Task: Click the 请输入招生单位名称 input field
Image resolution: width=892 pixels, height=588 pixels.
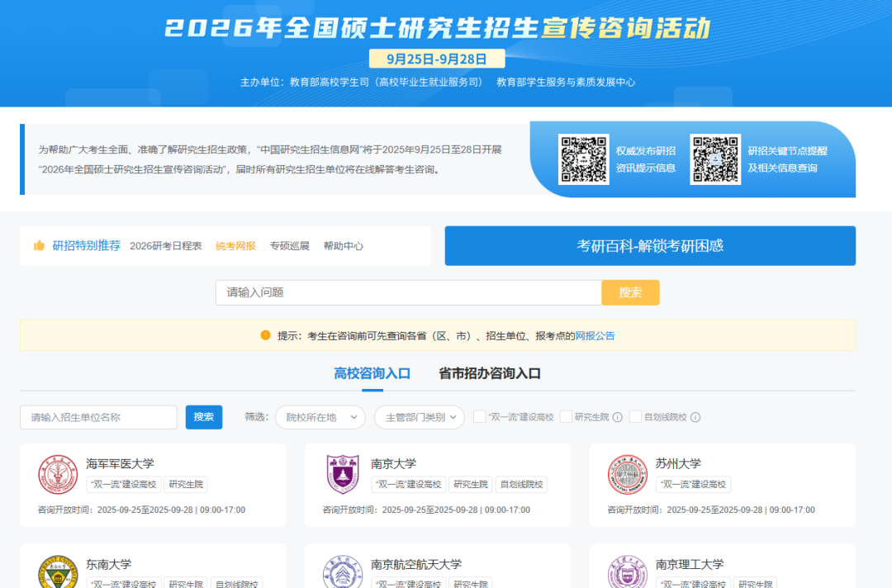Action: pos(98,417)
